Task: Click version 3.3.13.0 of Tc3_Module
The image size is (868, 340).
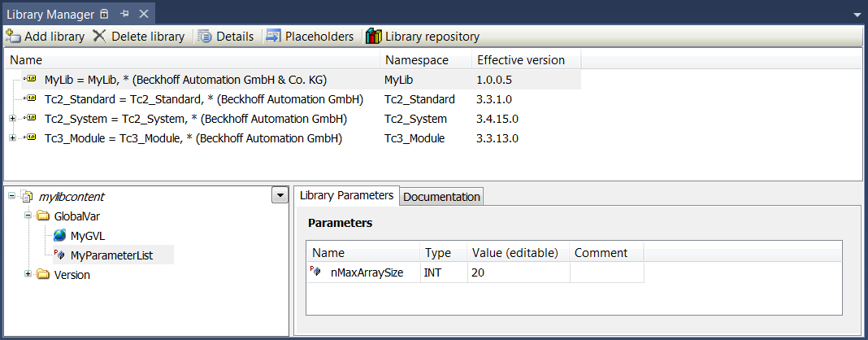Action: [497, 138]
